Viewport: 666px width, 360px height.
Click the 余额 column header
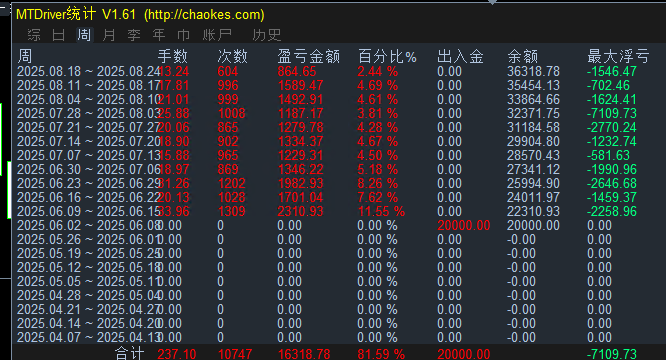523,56
